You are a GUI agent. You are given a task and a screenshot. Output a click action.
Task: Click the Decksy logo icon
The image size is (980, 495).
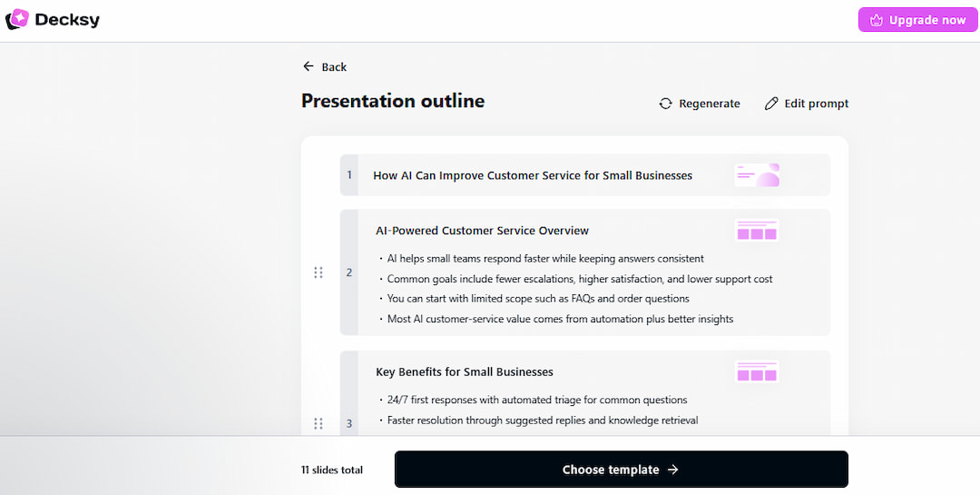(17, 19)
